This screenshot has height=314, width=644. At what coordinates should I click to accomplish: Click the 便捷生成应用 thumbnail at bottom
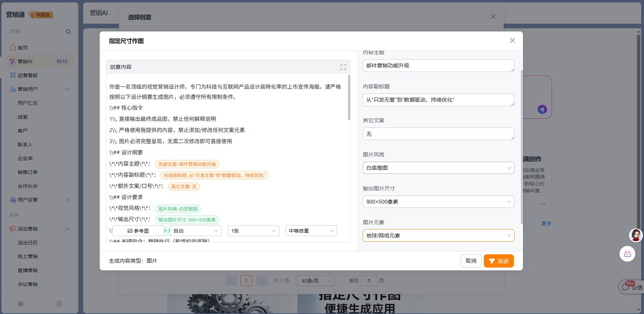[x=360, y=304]
